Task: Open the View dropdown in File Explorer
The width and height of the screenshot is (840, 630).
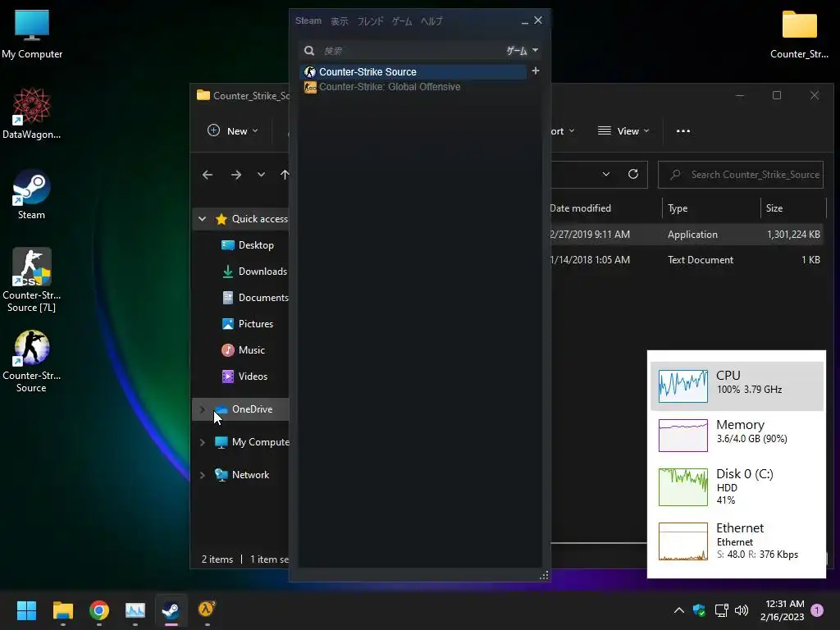Action: click(x=623, y=130)
